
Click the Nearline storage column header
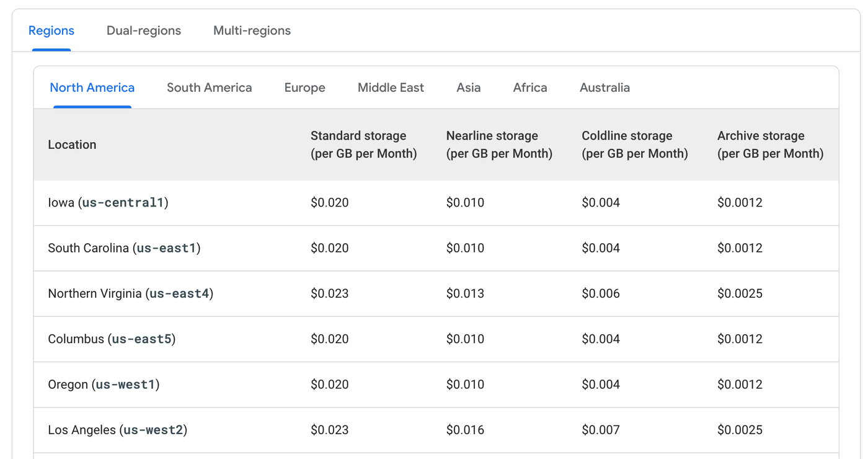(499, 145)
